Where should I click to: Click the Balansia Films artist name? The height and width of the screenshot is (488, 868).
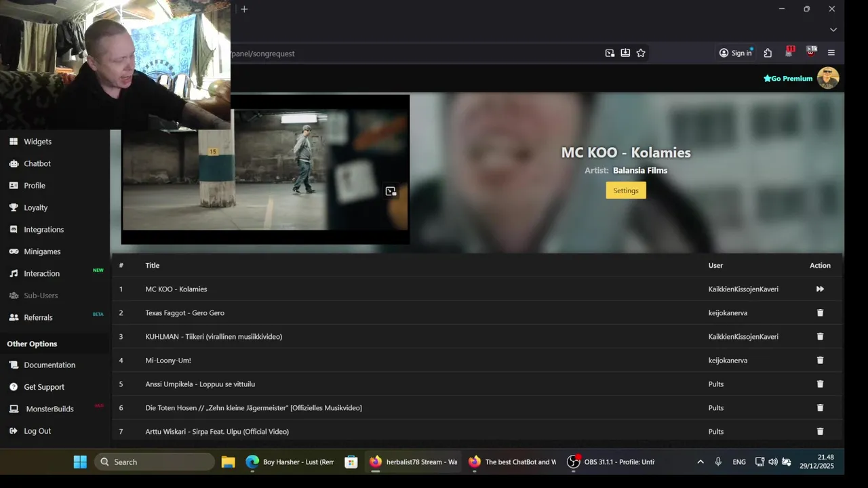pos(640,171)
